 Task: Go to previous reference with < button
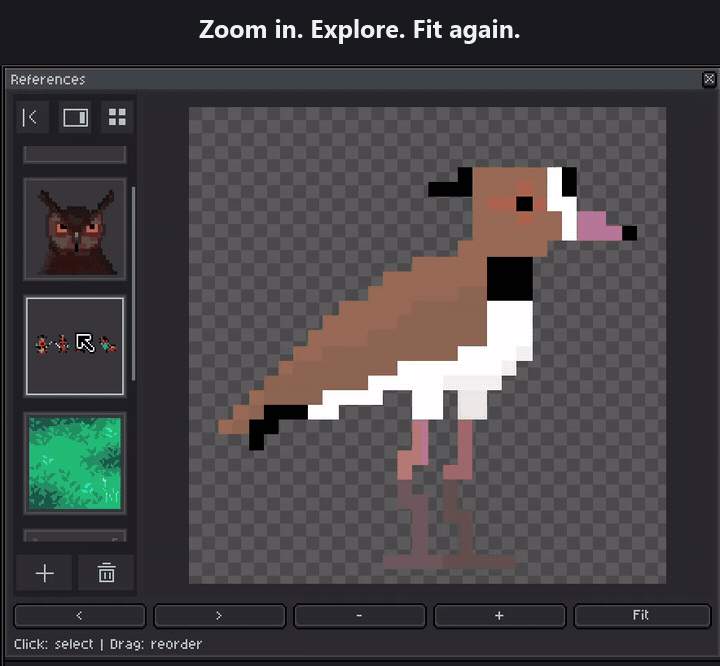tap(80, 615)
